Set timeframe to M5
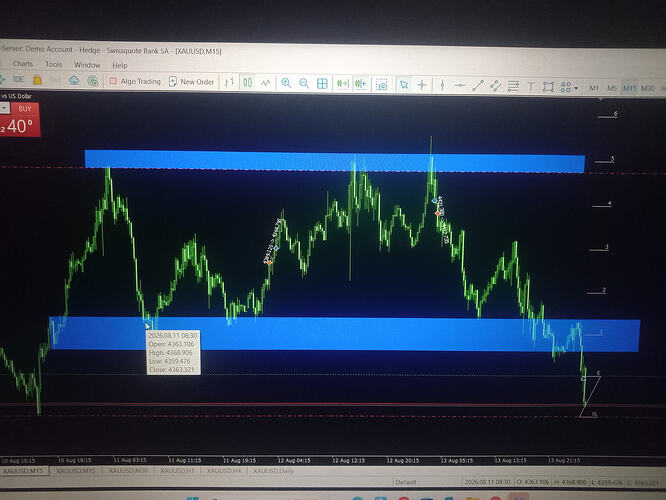Image resolution: width=666 pixels, height=500 pixels. (x=612, y=88)
